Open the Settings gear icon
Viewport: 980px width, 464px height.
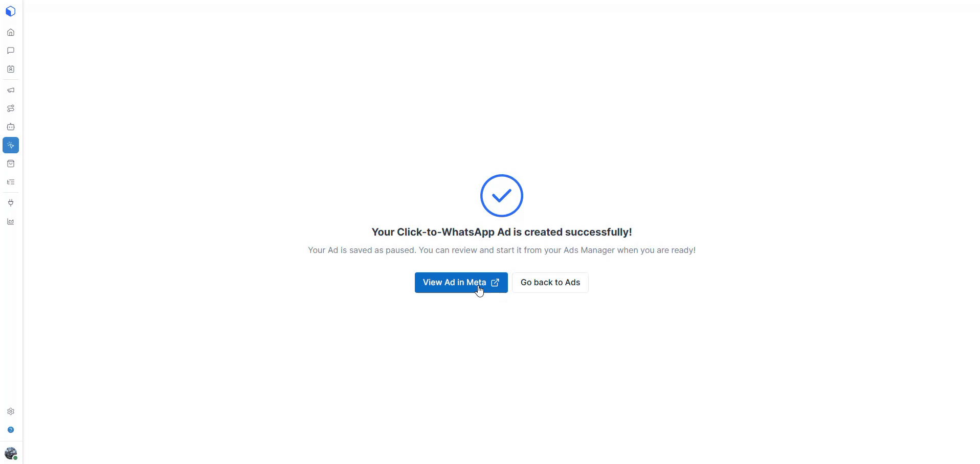(11, 411)
